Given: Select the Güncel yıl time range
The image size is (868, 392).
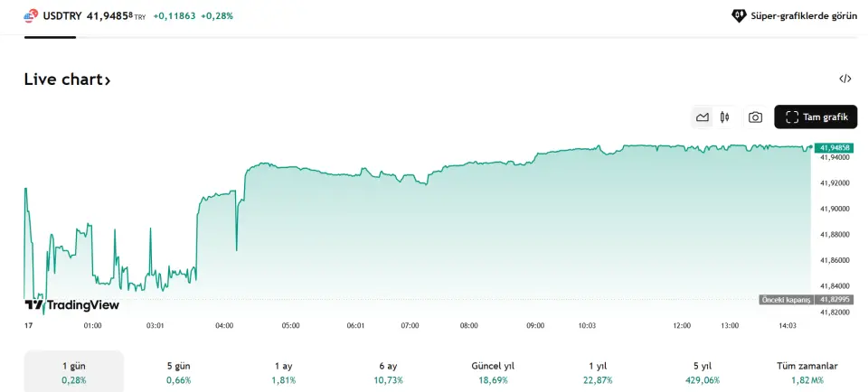Looking at the screenshot, I should [493, 372].
